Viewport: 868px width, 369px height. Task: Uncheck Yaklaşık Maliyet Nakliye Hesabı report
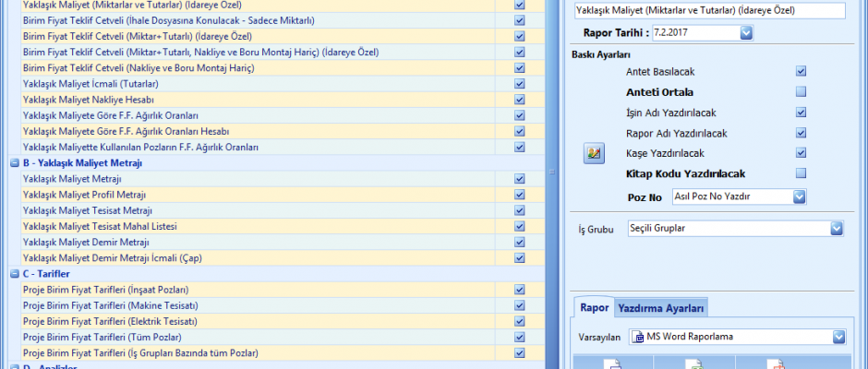(519, 100)
